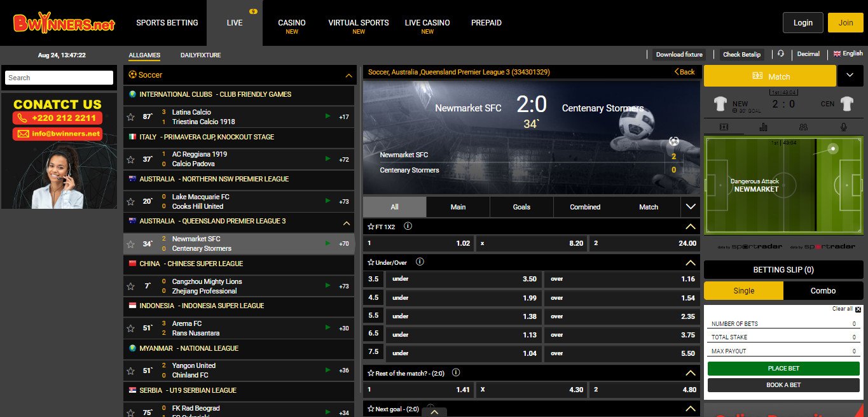
Task: Go Back from match view
Action: pyautogui.click(x=685, y=72)
